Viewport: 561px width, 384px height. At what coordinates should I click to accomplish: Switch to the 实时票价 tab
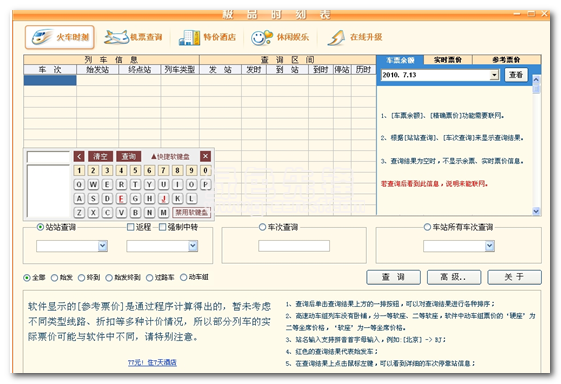click(448, 60)
